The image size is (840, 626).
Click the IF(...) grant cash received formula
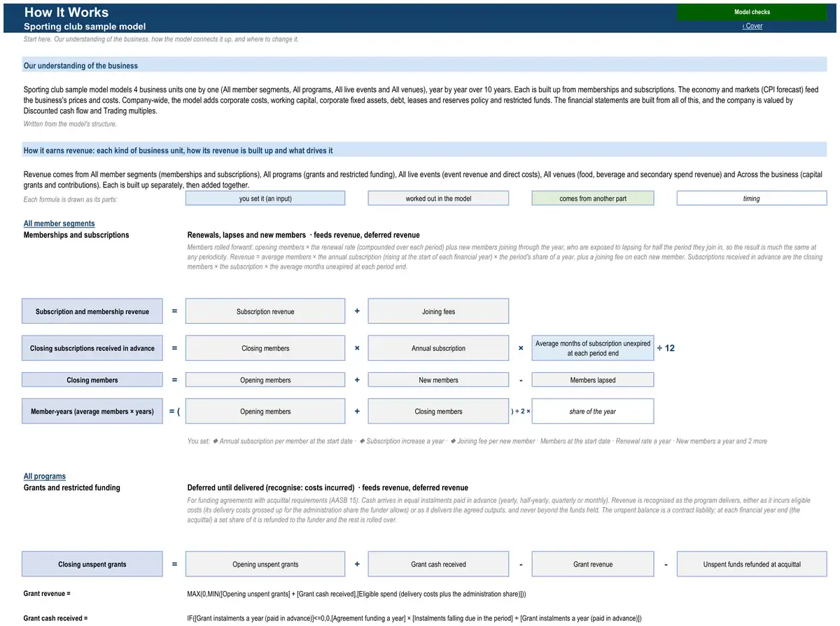tap(414, 618)
